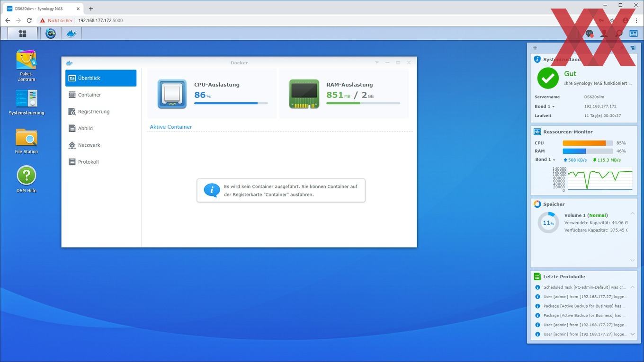The width and height of the screenshot is (644, 362).
Task: Click Aktive Container heading
Action: tap(171, 127)
